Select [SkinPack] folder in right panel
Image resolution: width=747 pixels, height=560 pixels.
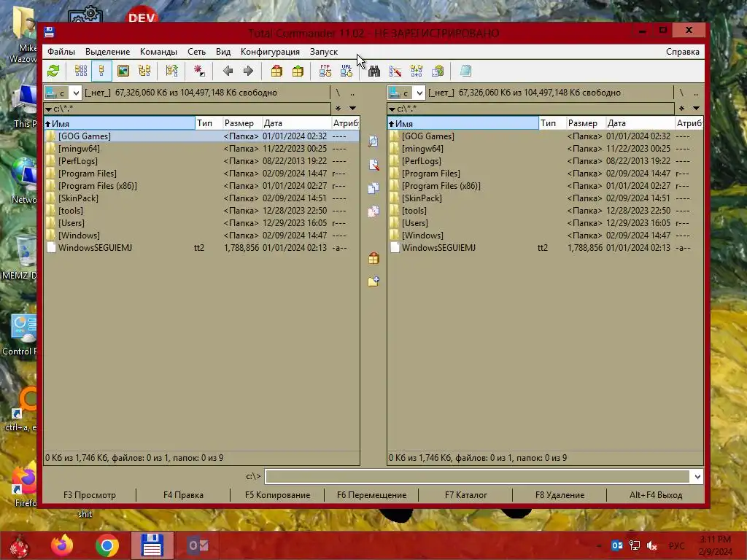[545, 198]
